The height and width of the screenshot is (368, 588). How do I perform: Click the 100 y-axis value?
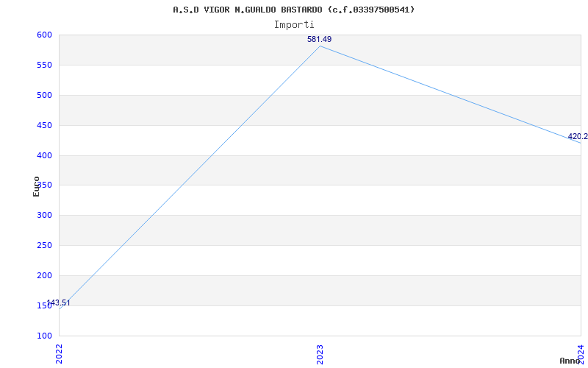click(x=44, y=336)
